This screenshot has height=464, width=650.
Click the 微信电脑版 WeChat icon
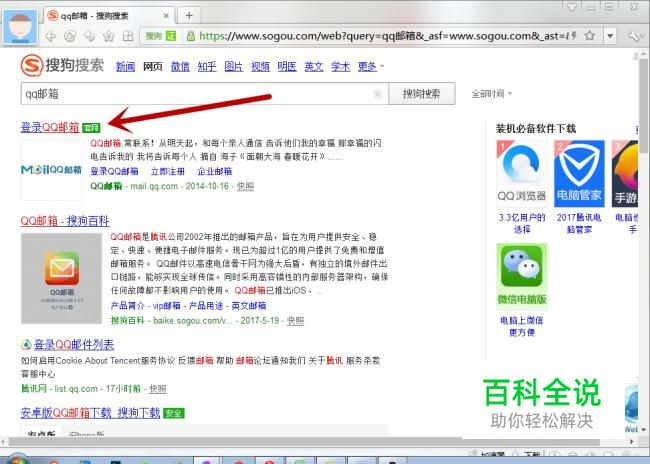521,276
